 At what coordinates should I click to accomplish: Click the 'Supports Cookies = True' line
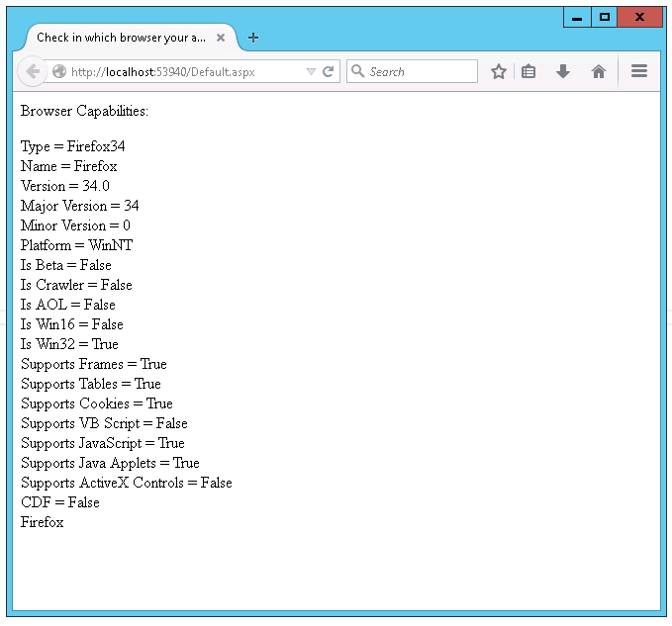point(97,403)
